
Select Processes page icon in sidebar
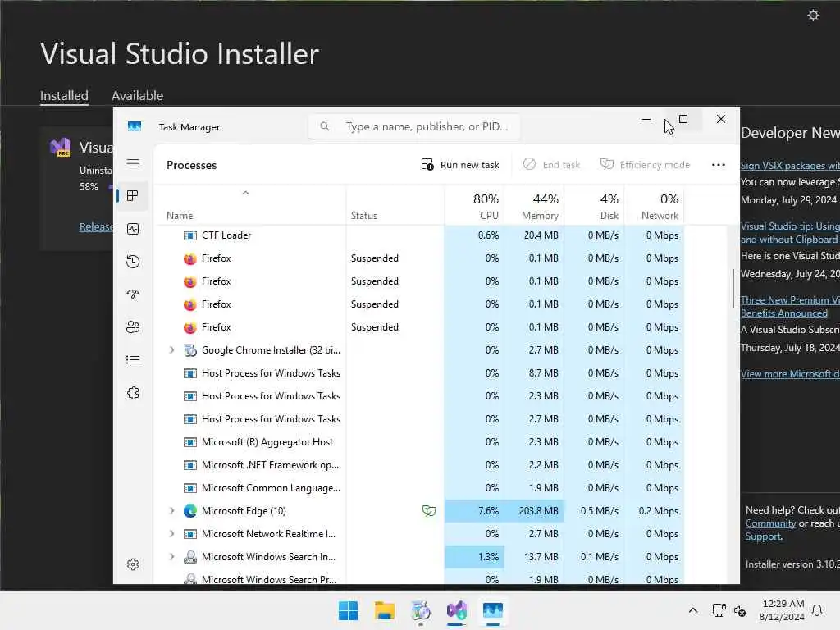(x=133, y=196)
